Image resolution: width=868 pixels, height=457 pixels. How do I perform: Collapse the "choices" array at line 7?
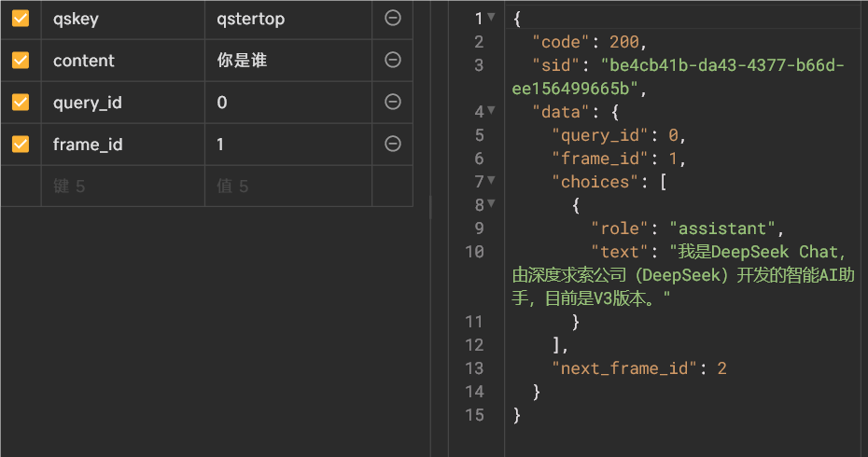[x=491, y=180]
